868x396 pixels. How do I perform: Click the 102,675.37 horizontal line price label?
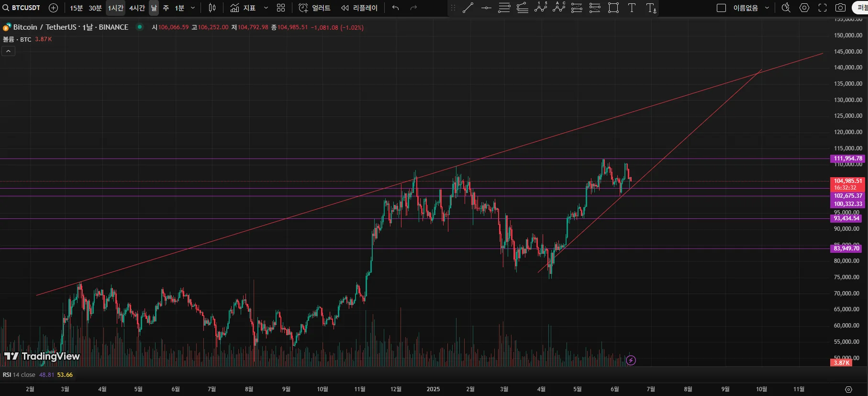point(848,196)
